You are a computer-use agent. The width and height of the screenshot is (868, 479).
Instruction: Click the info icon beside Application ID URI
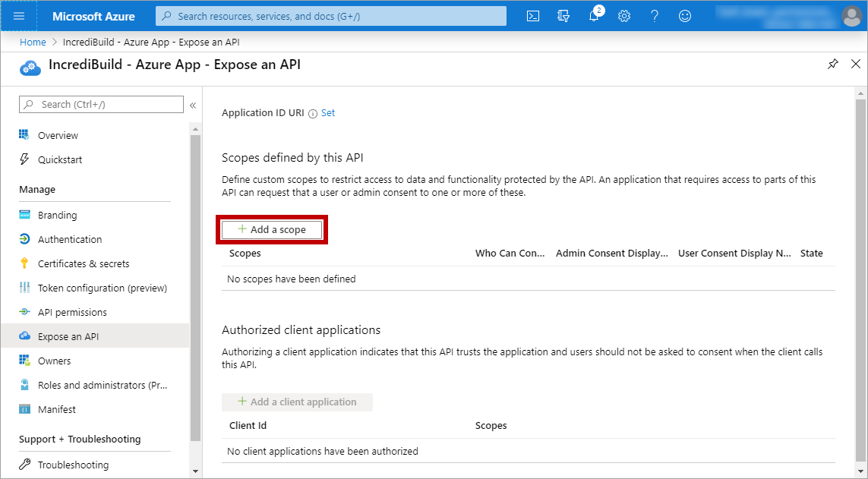pyautogui.click(x=313, y=113)
